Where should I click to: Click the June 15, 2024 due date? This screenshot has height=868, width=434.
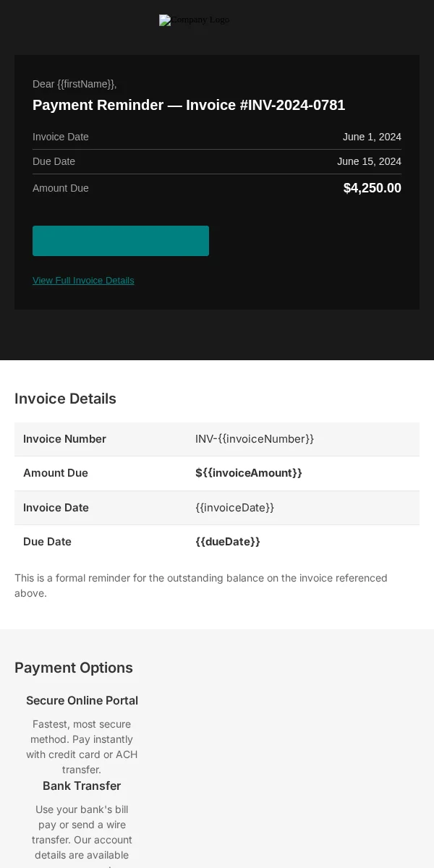(369, 161)
